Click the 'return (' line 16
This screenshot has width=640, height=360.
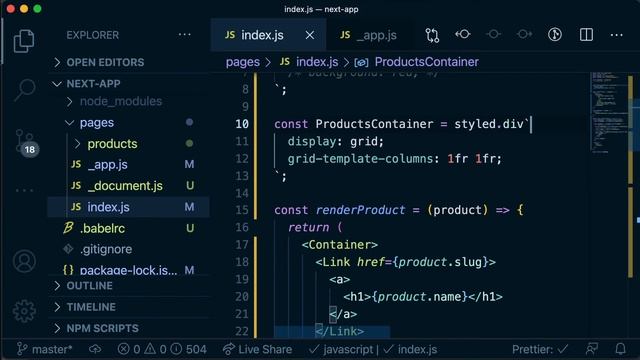point(315,227)
